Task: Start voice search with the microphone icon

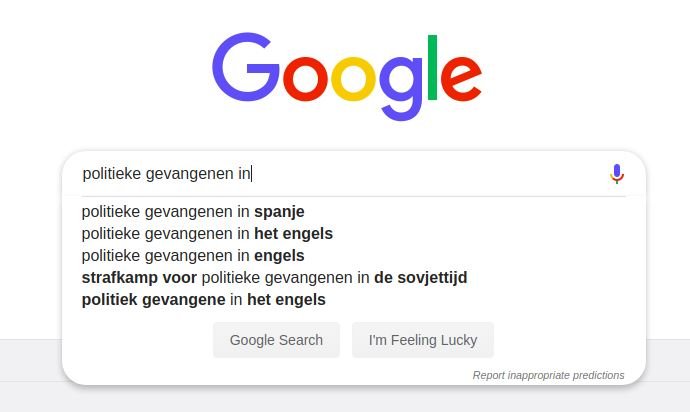Action: (x=617, y=174)
